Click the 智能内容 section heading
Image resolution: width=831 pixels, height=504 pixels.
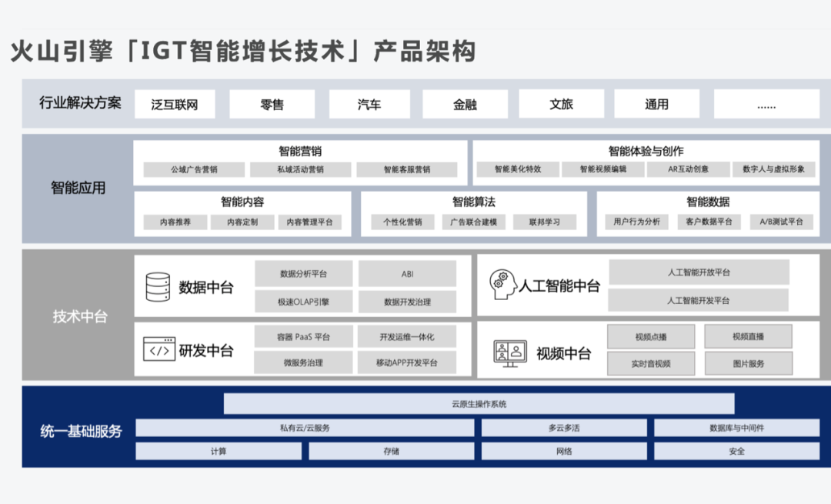coord(242,202)
